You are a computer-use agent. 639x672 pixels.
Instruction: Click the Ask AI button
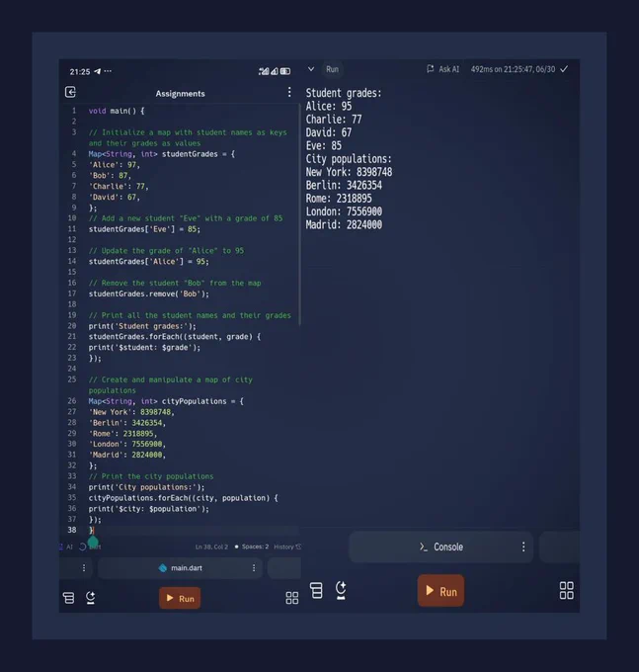tap(442, 69)
